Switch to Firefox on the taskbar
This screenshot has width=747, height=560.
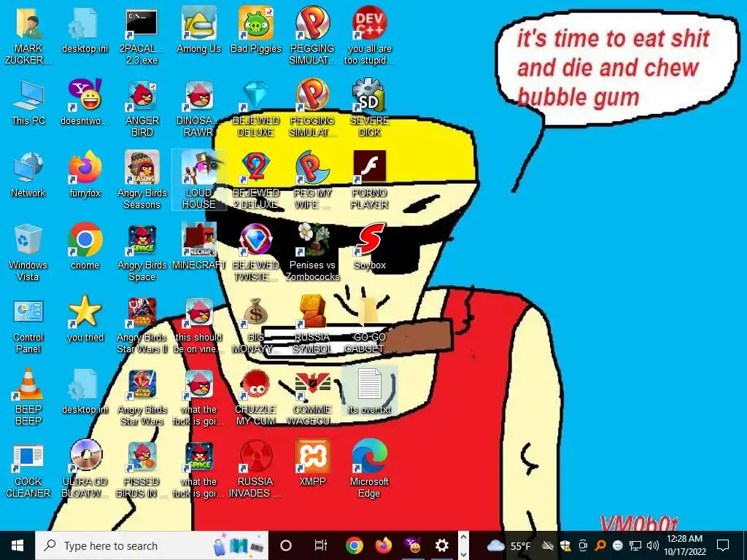pyautogui.click(x=384, y=545)
